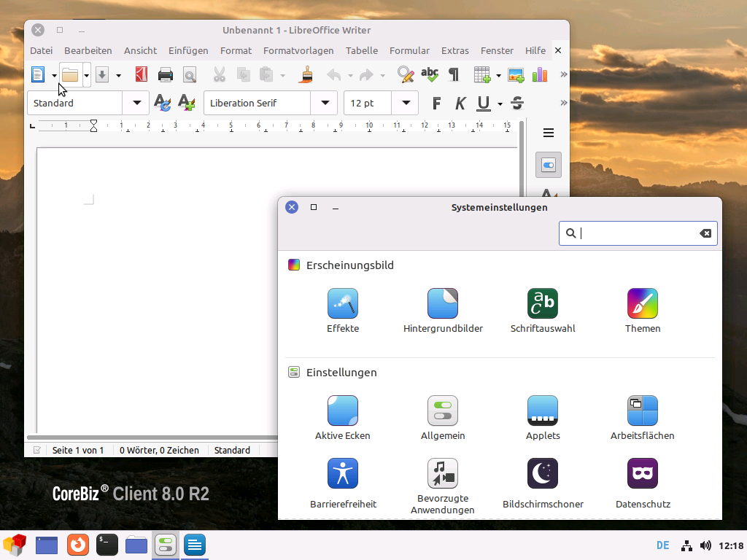
Task: Open Aktive Ecken settings
Action: (343, 418)
